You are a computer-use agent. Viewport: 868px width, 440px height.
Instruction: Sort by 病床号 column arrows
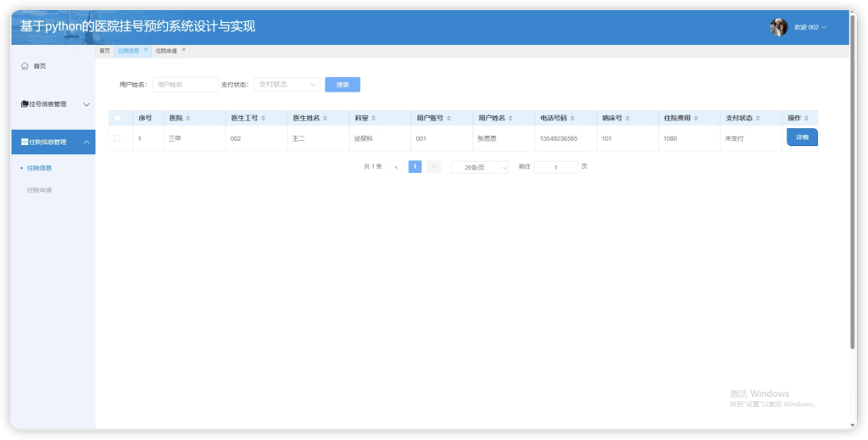[627, 119]
